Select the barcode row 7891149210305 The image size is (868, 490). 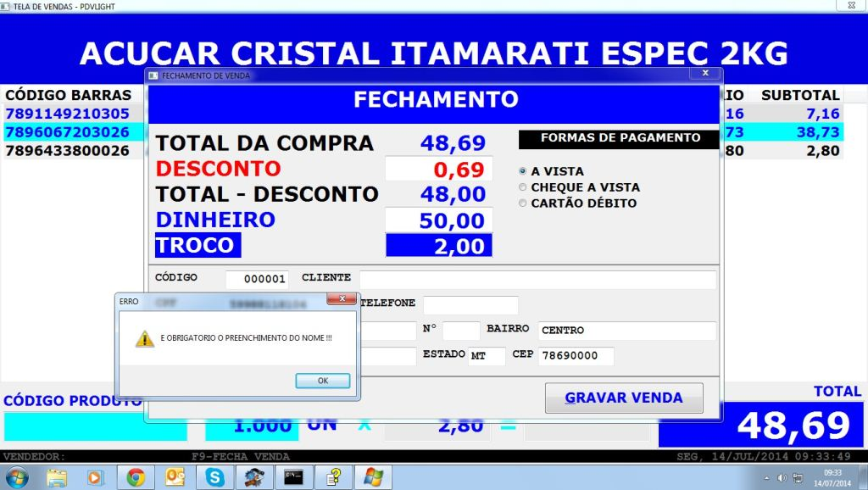pos(68,114)
